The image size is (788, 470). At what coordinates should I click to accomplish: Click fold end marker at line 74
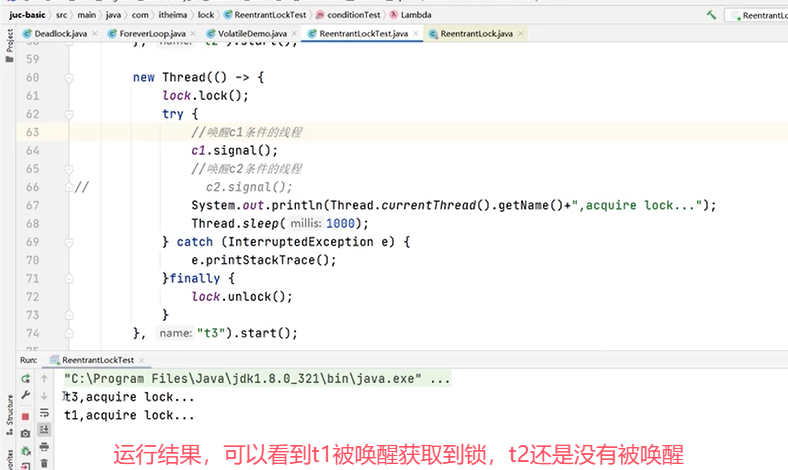(69, 333)
